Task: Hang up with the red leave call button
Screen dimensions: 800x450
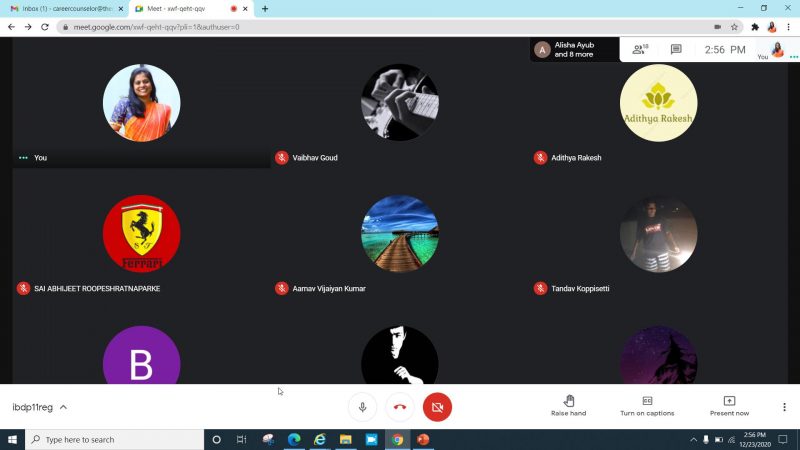Action: click(400, 407)
